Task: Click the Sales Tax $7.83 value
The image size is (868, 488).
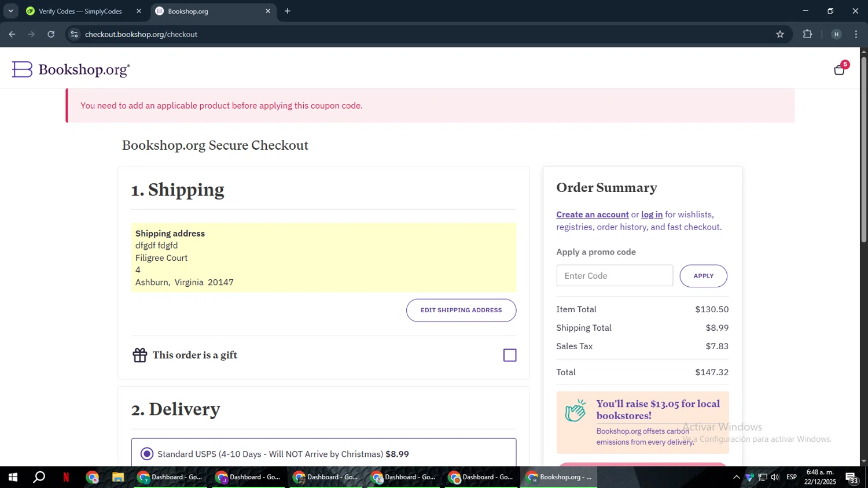Action: click(x=717, y=346)
